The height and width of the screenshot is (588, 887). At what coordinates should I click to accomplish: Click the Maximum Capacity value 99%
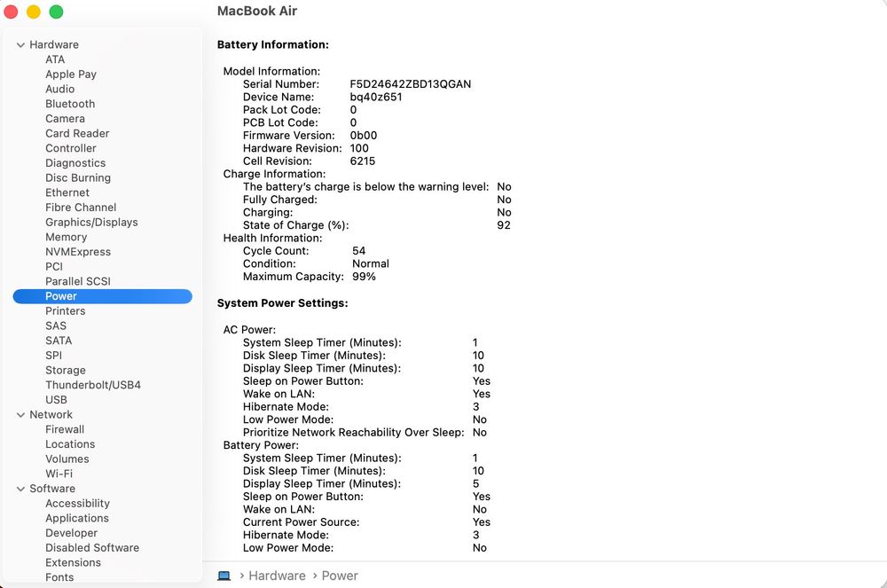(364, 277)
